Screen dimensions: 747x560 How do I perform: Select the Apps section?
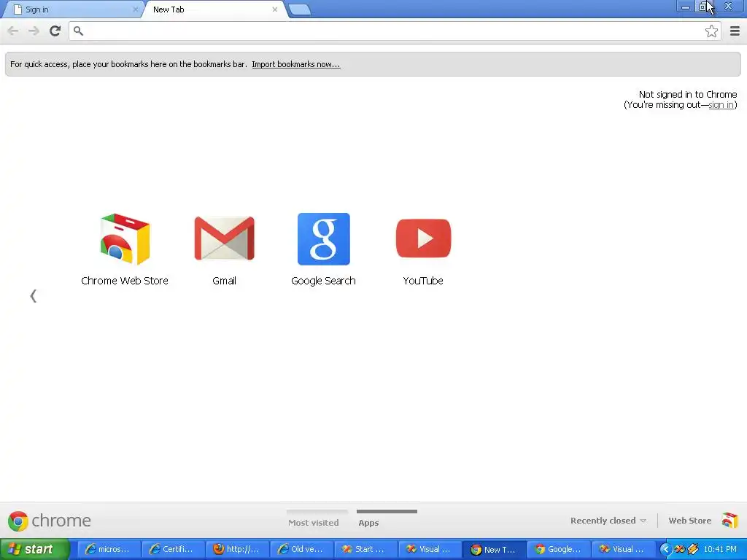pos(368,522)
